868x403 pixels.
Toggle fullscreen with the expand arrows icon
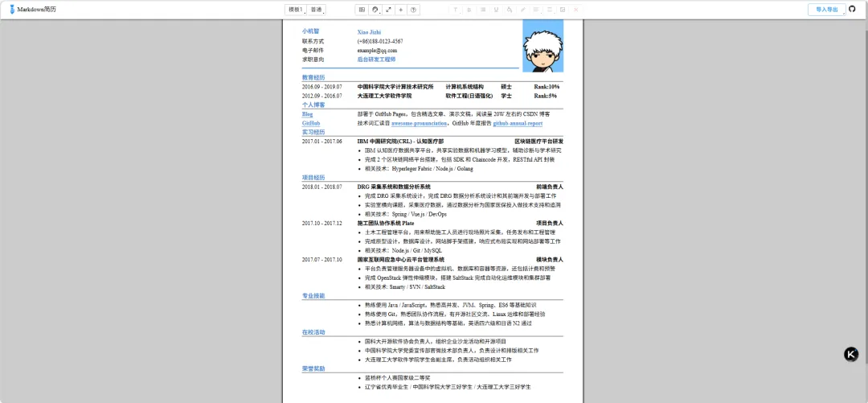coord(388,10)
